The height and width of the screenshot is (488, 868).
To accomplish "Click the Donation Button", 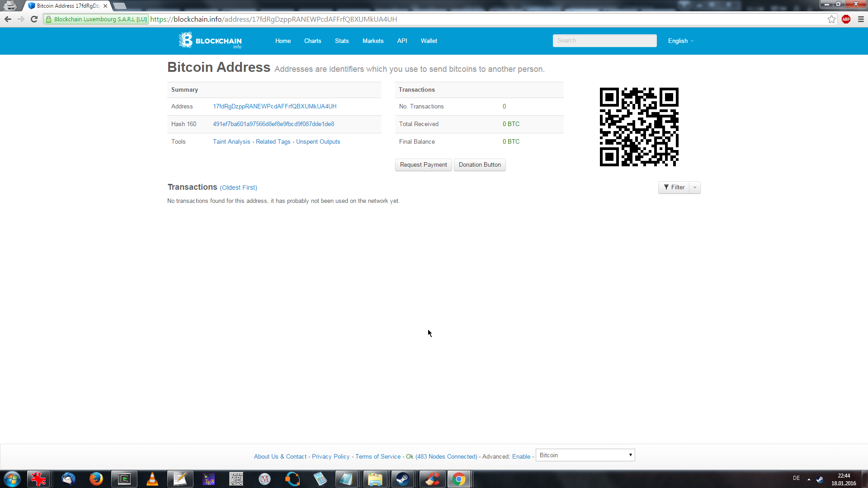I will tap(480, 165).
